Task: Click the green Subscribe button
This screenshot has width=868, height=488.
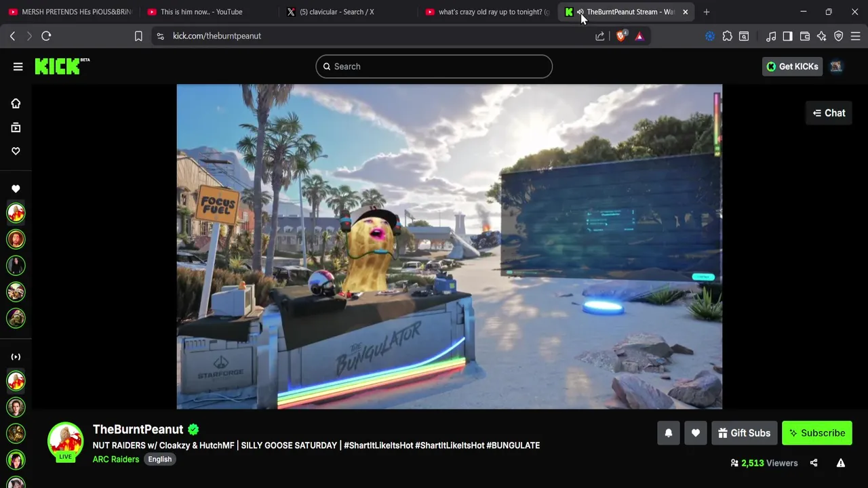Action: [x=816, y=433]
